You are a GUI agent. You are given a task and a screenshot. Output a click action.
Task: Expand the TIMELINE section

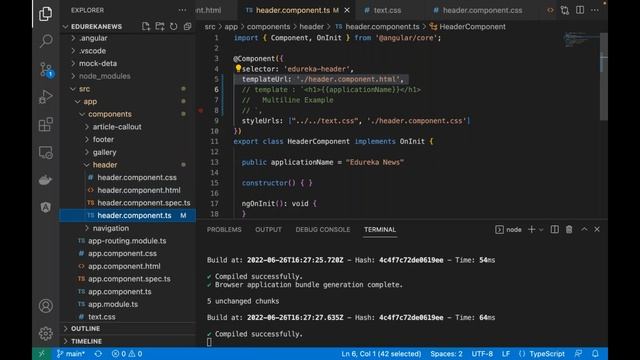pos(86,341)
